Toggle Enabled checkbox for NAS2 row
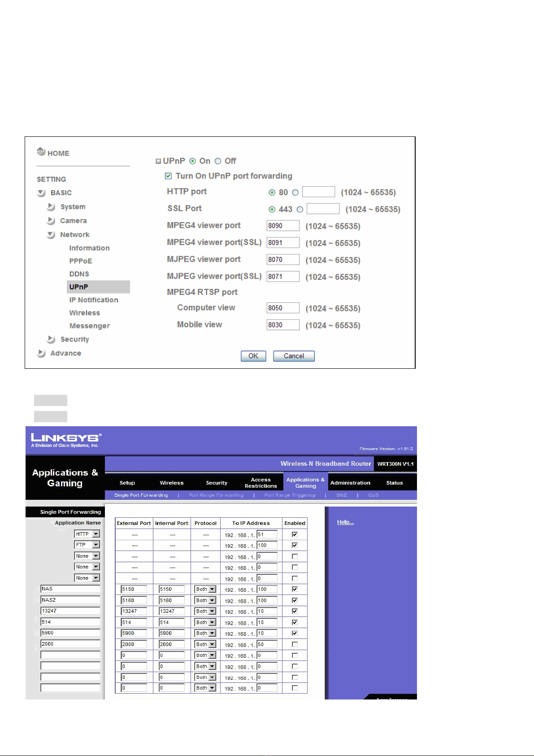Screen dimensions: 534x756 (x=295, y=600)
